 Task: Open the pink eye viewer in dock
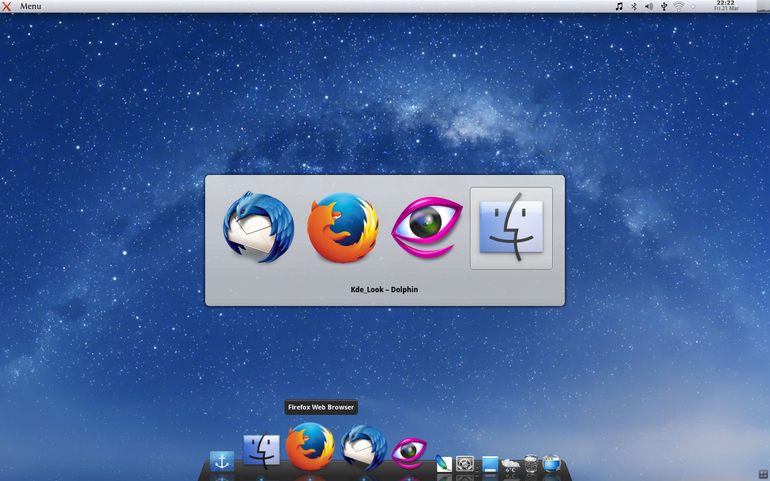click(x=409, y=452)
